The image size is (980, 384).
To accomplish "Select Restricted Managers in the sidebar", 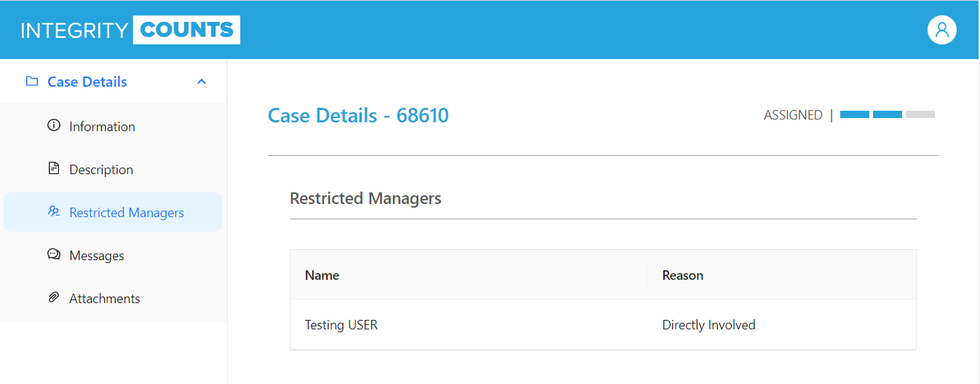I will coord(126,213).
